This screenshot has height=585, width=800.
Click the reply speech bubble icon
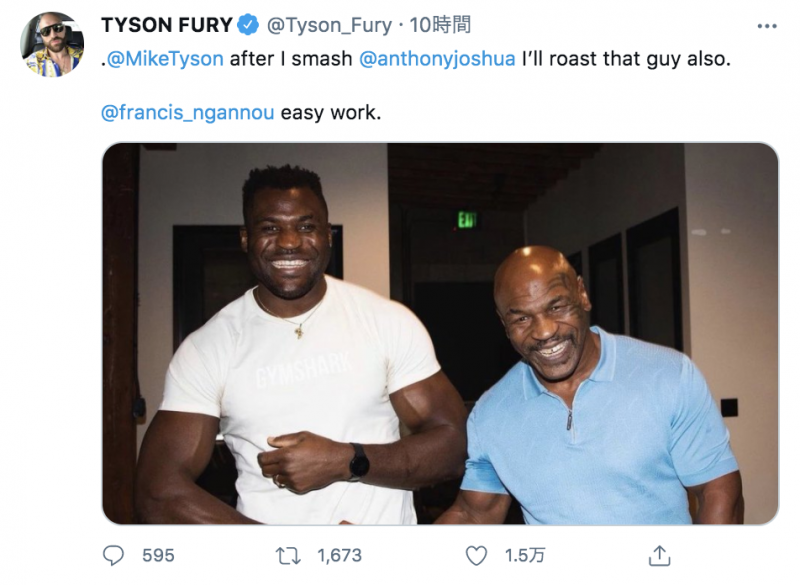[114, 555]
